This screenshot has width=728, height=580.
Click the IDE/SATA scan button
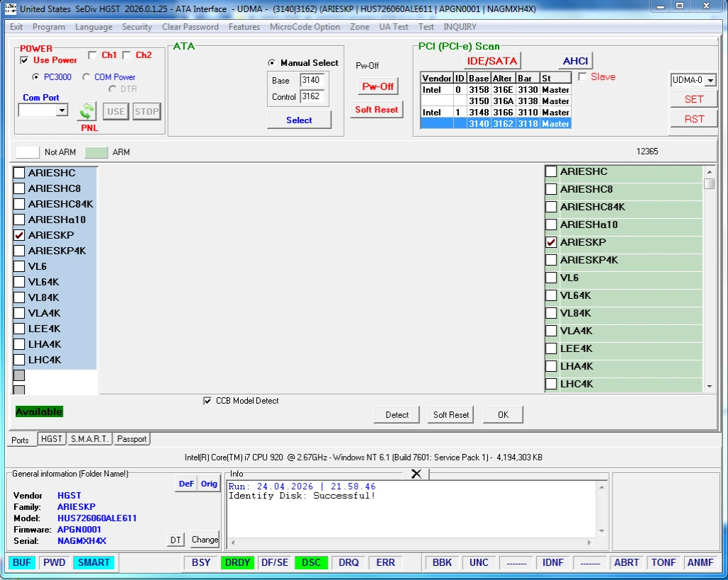(492, 61)
